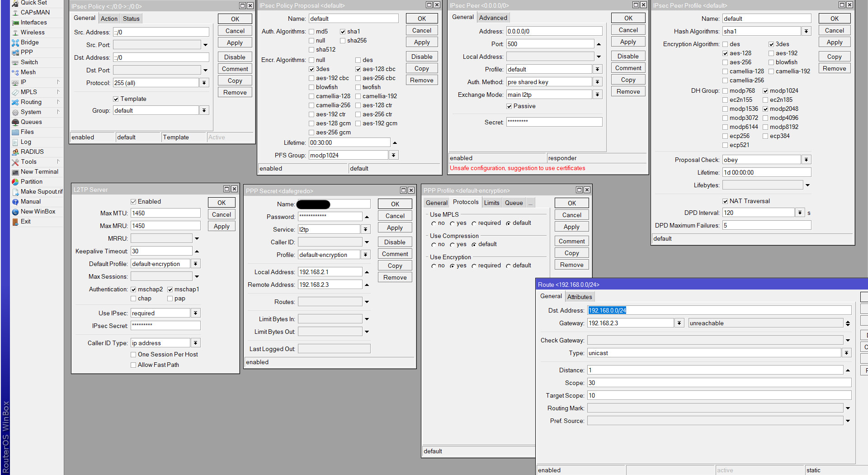
Task: Open the Use IPsec dropdown
Action: 196,313
